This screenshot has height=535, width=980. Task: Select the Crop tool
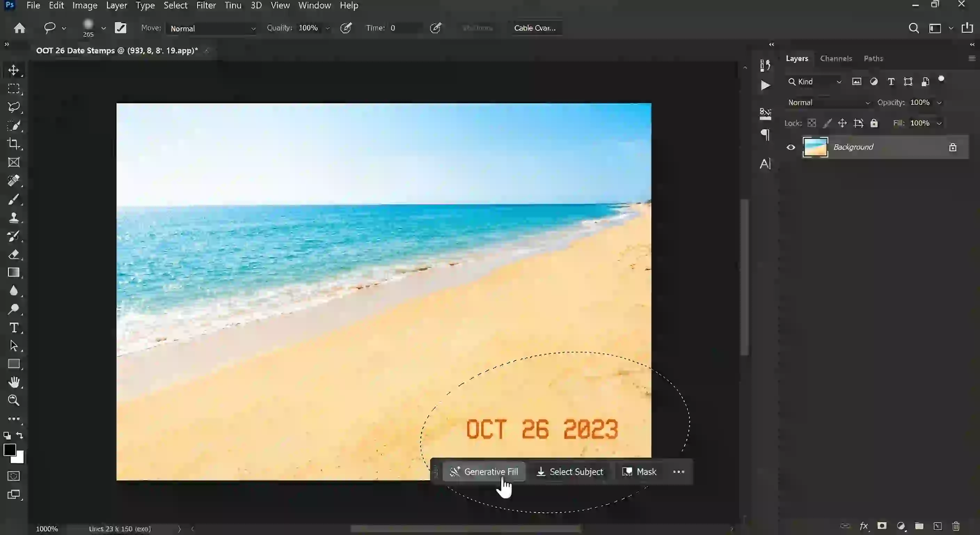point(14,144)
